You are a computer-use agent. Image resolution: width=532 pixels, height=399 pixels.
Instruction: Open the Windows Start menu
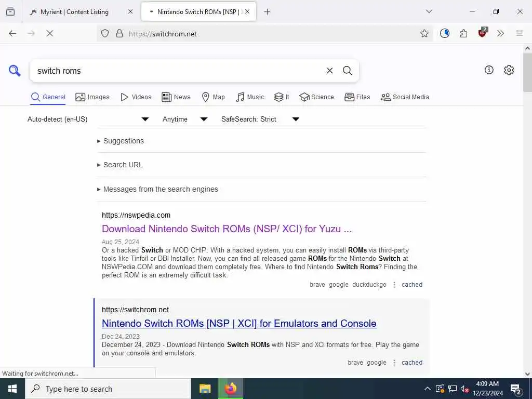tap(12, 389)
